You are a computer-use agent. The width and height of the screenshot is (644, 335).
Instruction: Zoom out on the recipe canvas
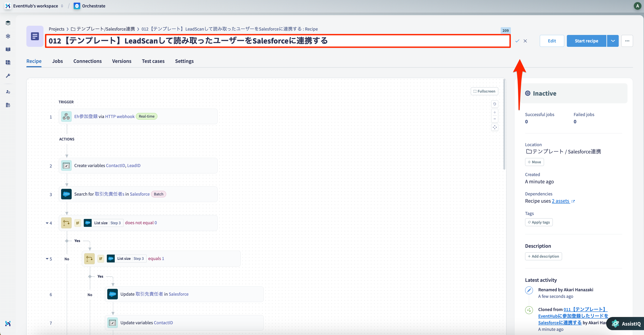click(495, 119)
